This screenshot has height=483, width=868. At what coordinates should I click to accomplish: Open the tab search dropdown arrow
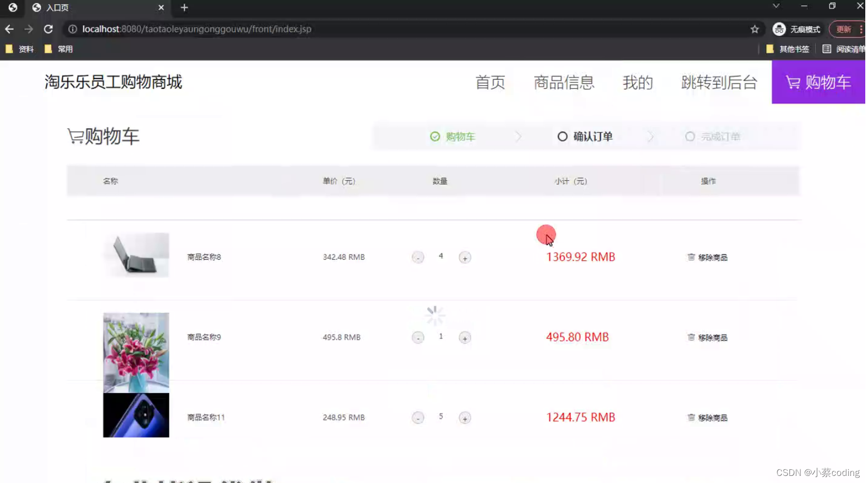click(776, 6)
